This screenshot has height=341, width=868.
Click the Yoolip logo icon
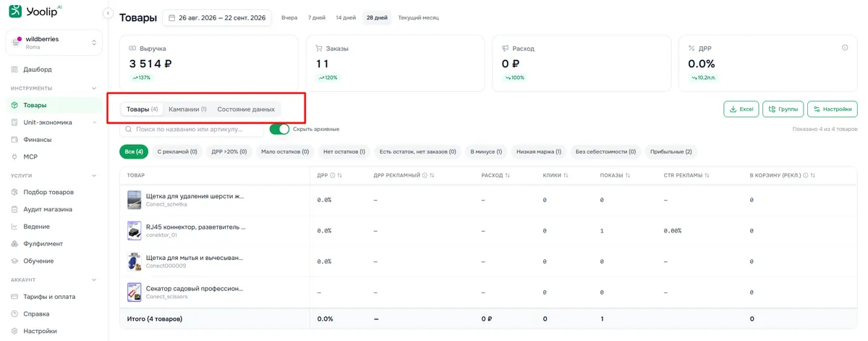pyautogui.click(x=15, y=12)
